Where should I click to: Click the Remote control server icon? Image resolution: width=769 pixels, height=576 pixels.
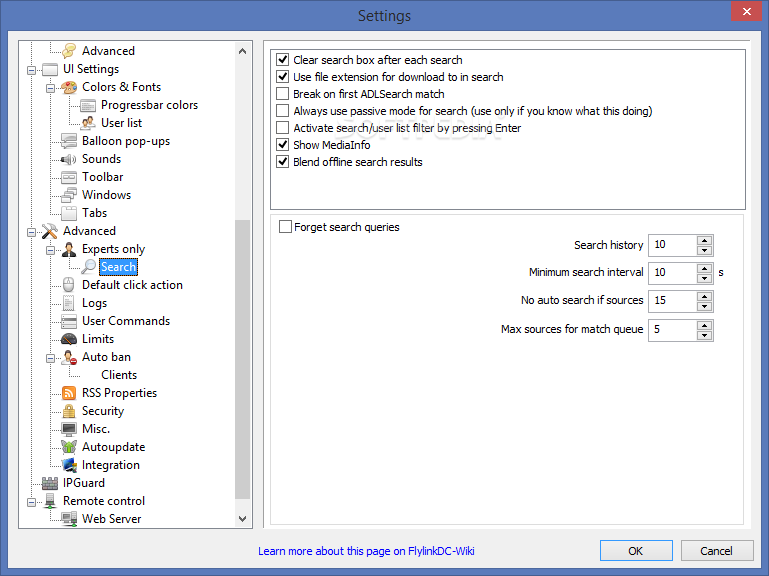(50, 501)
